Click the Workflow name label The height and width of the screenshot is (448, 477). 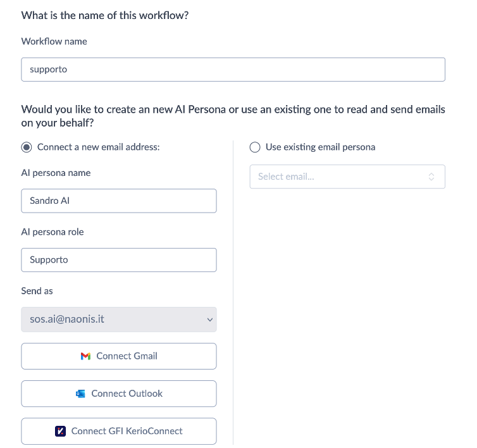pyautogui.click(x=54, y=41)
